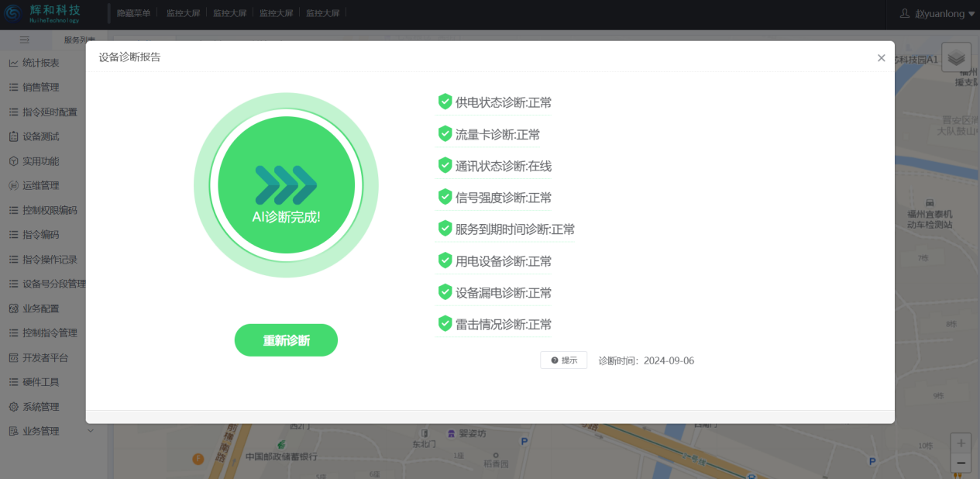Click the shield icon beside 流量卡诊断
The image size is (980, 479).
coord(445,133)
